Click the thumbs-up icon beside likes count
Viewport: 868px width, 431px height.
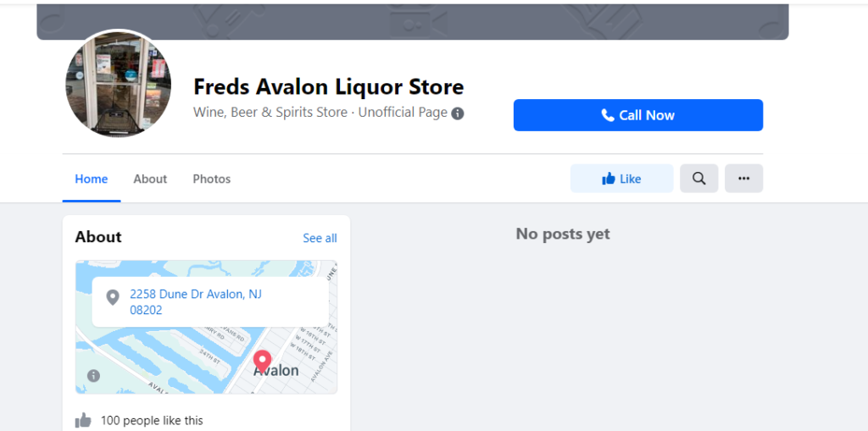coord(83,420)
